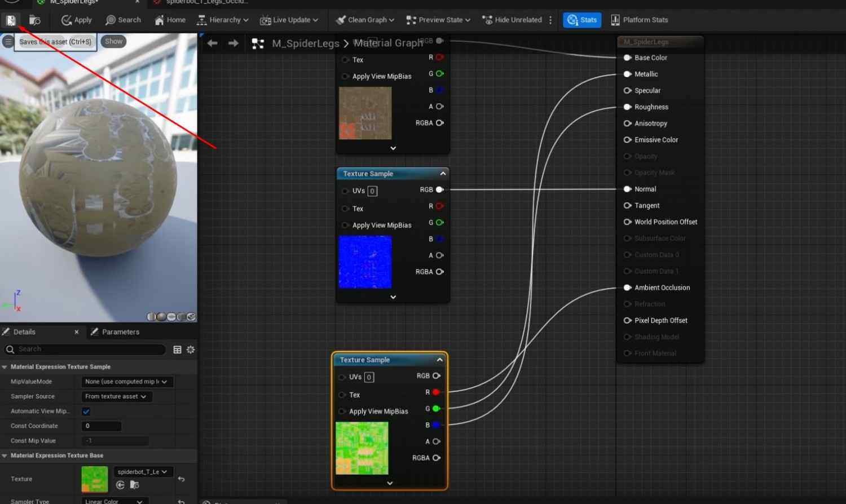Open the MipValueMode dropdown
Screen dimensions: 846x504
[127, 382]
